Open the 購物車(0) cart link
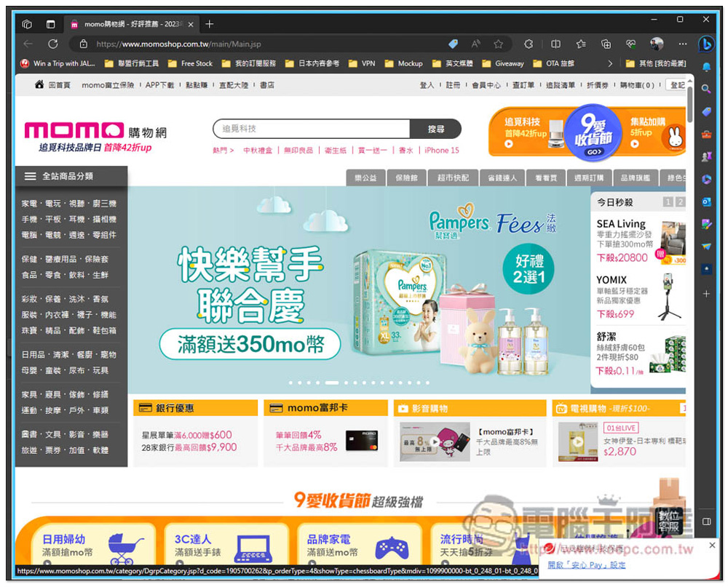This screenshot has width=728, height=587. point(637,85)
